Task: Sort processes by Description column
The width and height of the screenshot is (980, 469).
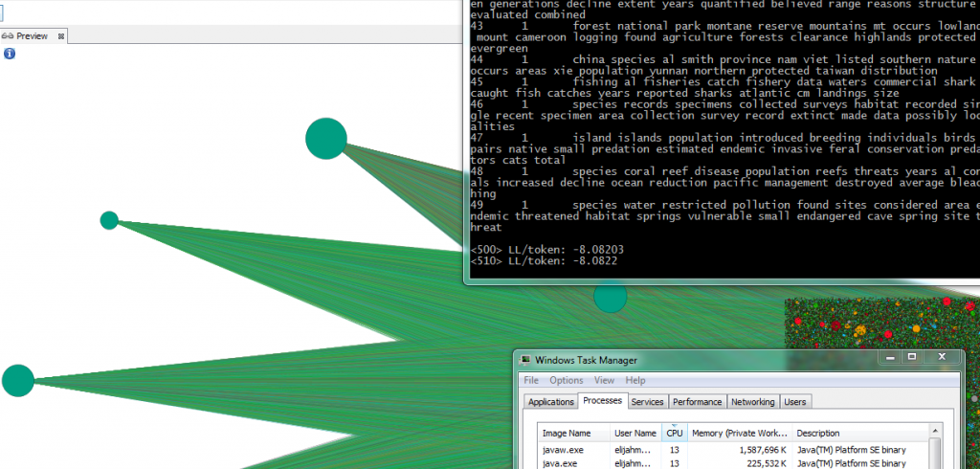Action: click(860, 433)
